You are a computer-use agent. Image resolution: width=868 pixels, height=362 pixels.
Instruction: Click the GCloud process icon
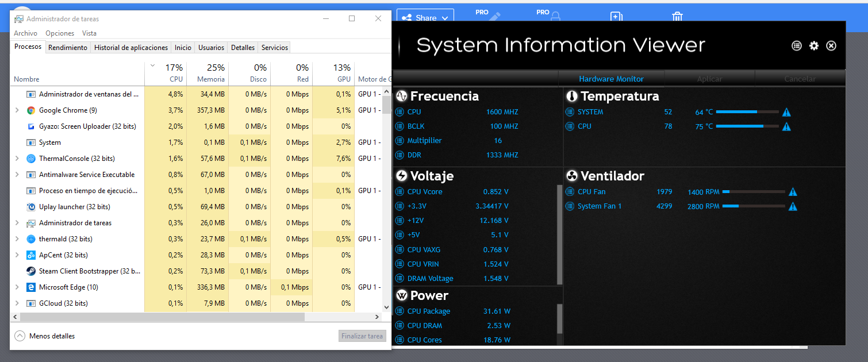(31, 303)
